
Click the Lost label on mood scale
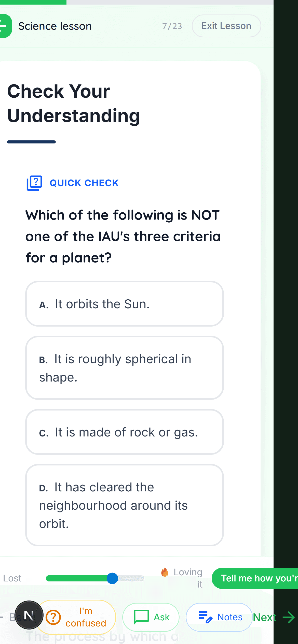tap(12, 578)
